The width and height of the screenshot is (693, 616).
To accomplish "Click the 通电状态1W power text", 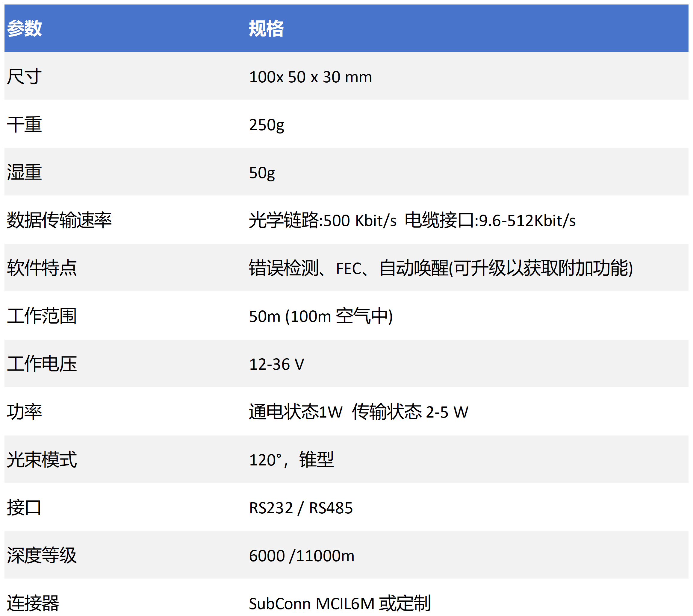I will (x=296, y=412).
